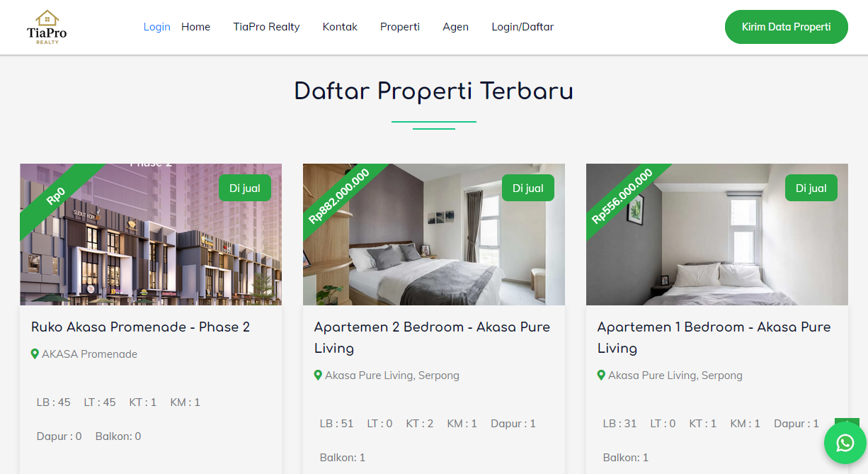Select TiaPro Realty in navigation bar
Screen dimensions: 868x474
(266, 27)
